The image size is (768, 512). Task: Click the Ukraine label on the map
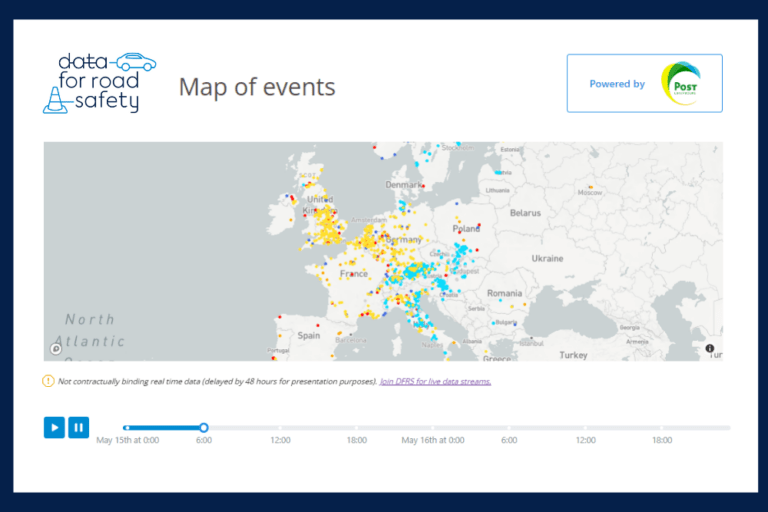point(548,258)
